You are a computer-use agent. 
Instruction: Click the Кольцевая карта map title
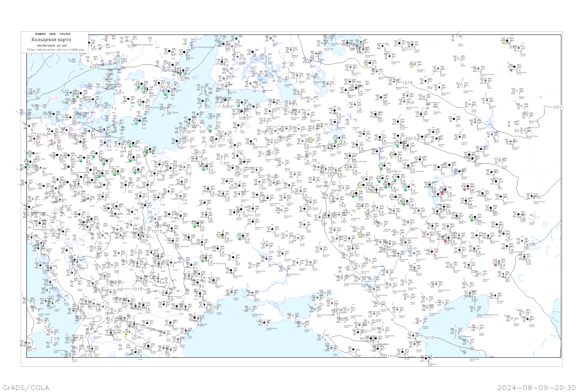point(51,40)
